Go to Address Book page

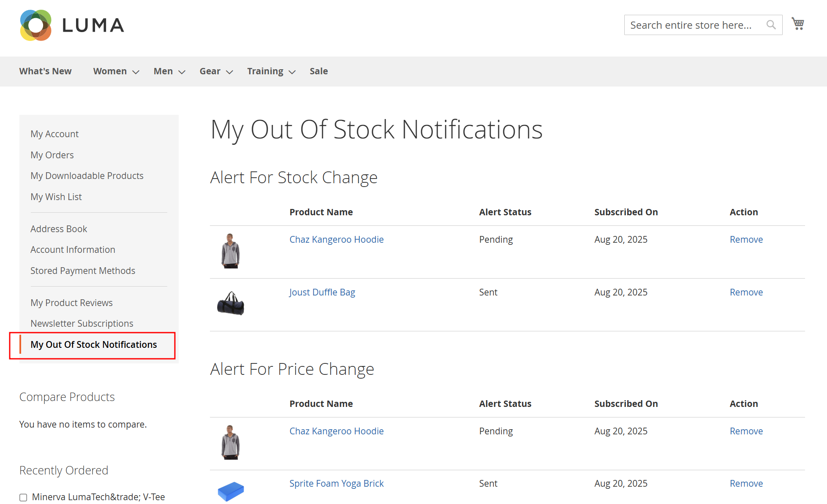click(59, 229)
